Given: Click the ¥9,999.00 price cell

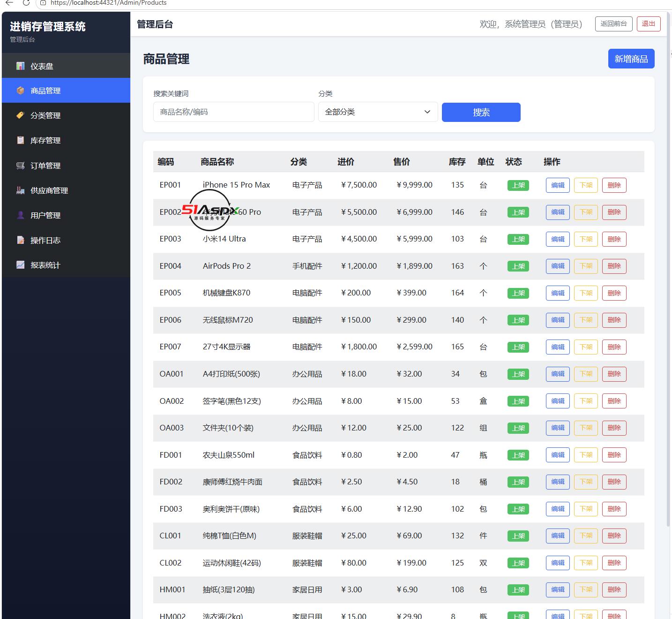Looking at the screenshot, I should [x=414, y=185].
